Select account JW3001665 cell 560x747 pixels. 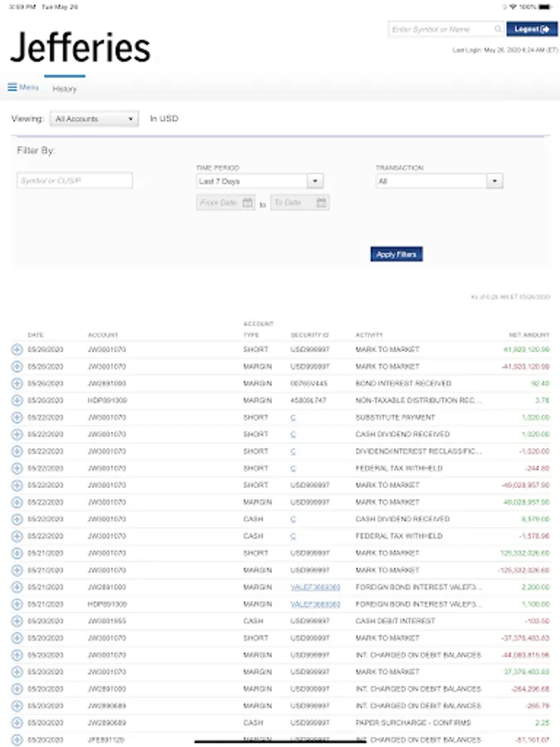[x=107, y=621]
